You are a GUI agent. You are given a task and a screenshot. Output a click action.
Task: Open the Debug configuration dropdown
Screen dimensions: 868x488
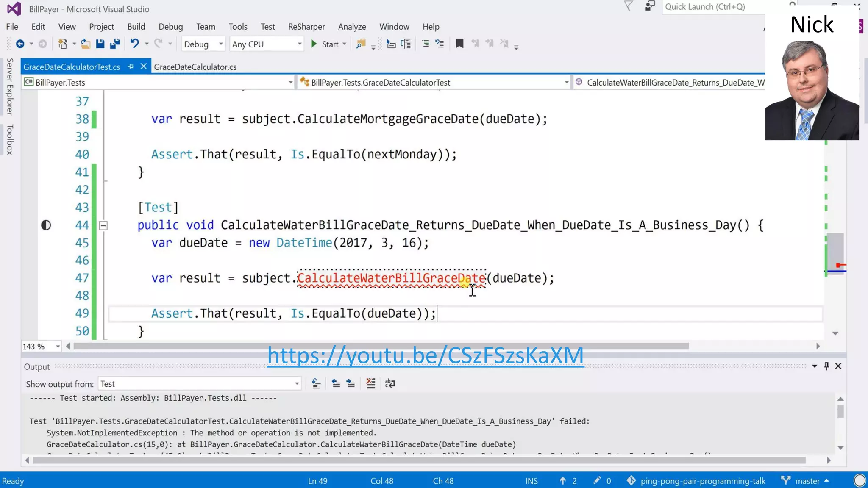[x=203, y=44]
